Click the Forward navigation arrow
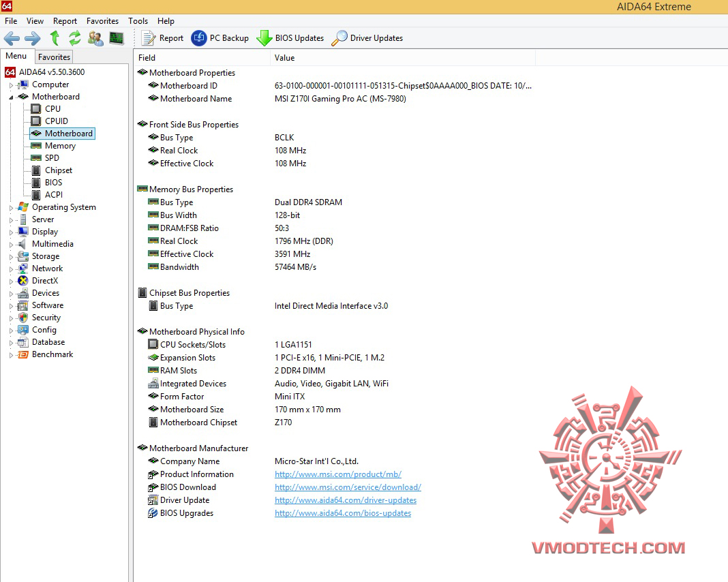 point(32,38)
